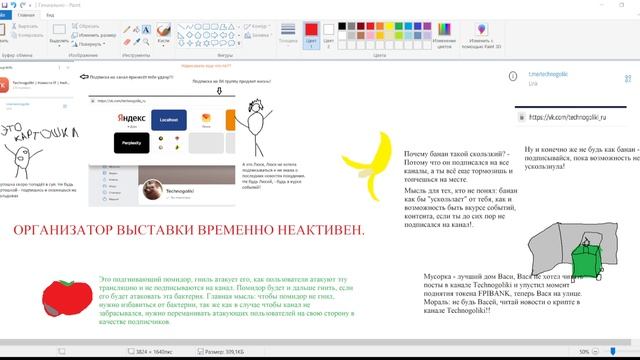Expand the Выделить dropdown arrow
Viewport: 640px width, 360px height.
point(59,45)
